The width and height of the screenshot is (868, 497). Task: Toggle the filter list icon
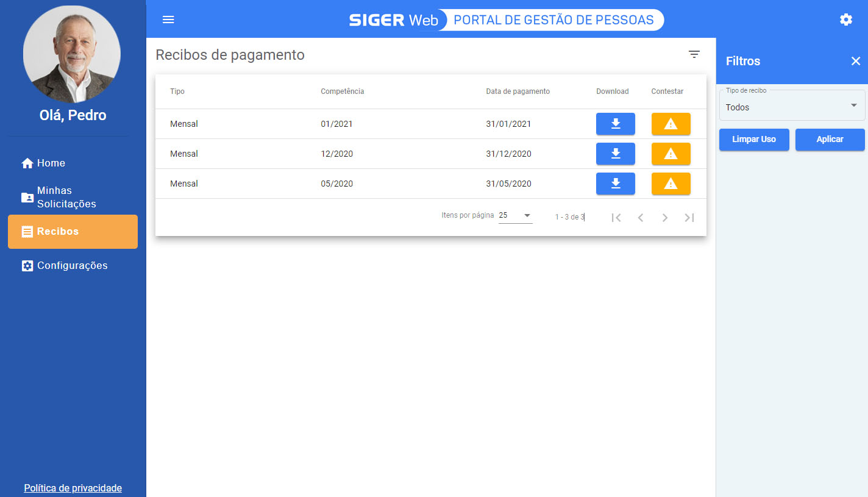coord(694,54)
